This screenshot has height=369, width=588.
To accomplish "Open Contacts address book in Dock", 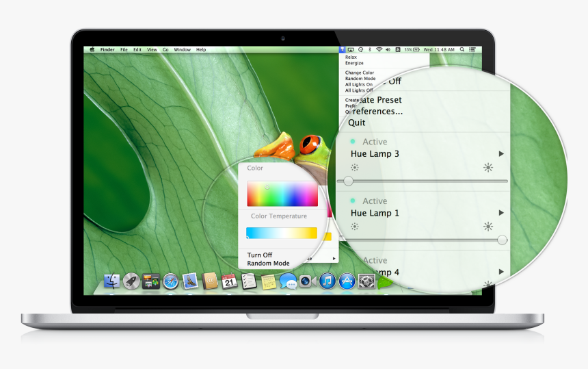I will pos(210,281).
